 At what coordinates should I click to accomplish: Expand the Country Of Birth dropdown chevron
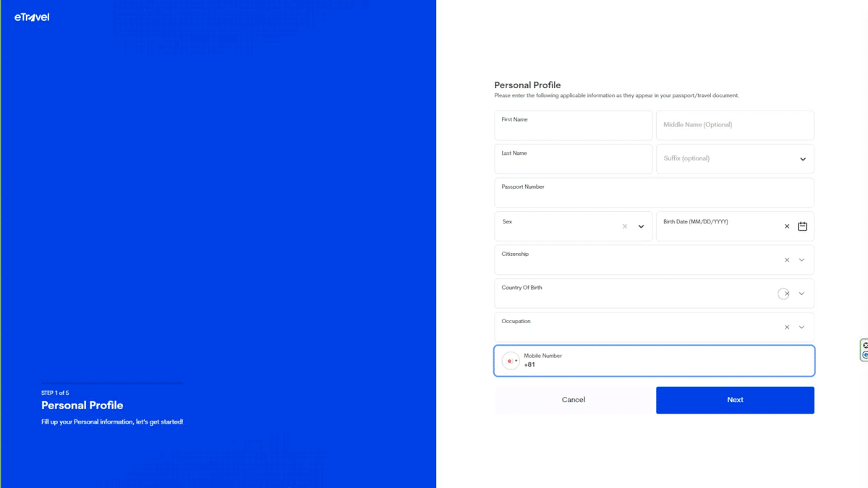pos(801,294)
